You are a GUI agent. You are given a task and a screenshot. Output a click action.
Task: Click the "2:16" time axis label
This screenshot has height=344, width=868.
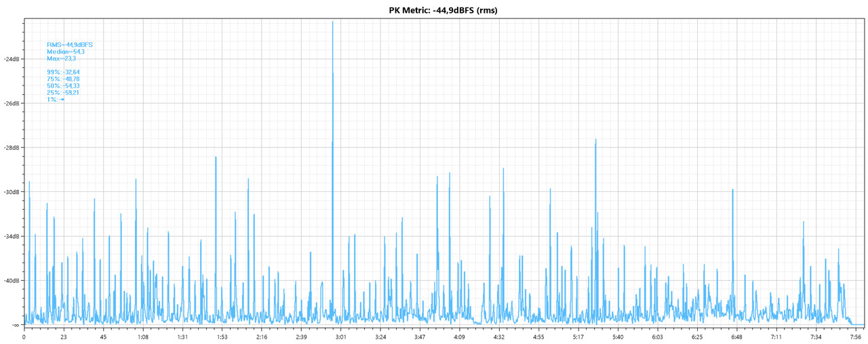pos(261,337)
